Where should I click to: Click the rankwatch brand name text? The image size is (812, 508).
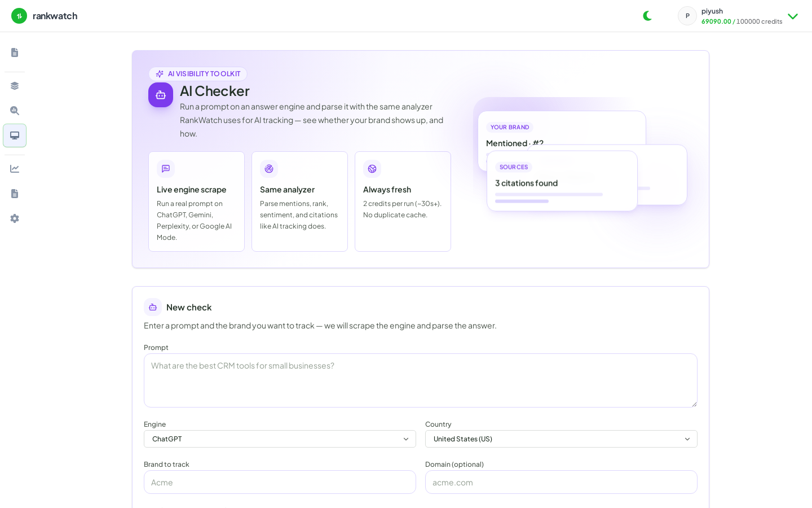click(55, 16)
